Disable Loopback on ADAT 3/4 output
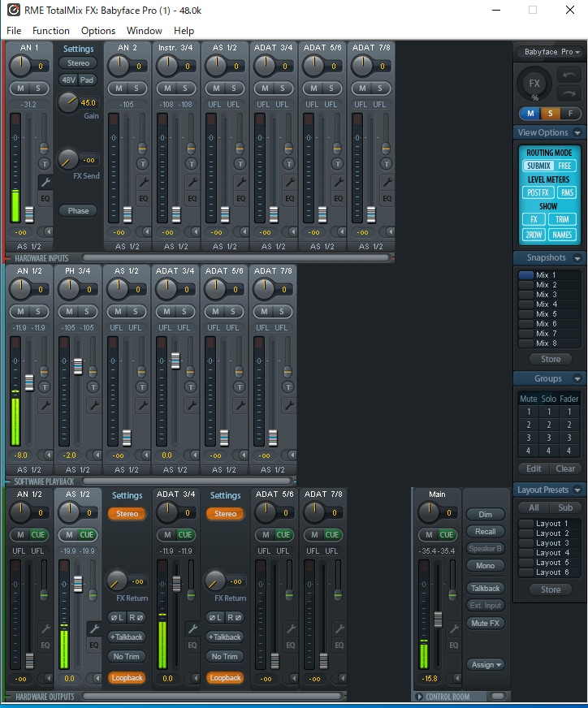The width and height of the screenshot is (588, 708). click(225, 677)
